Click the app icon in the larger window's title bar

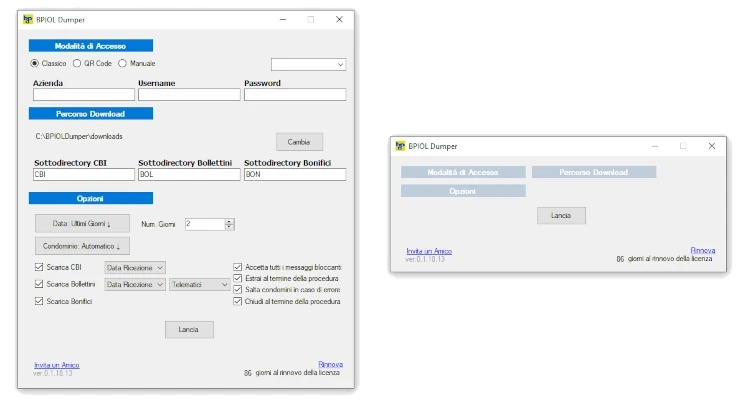[x=28, y=19]
